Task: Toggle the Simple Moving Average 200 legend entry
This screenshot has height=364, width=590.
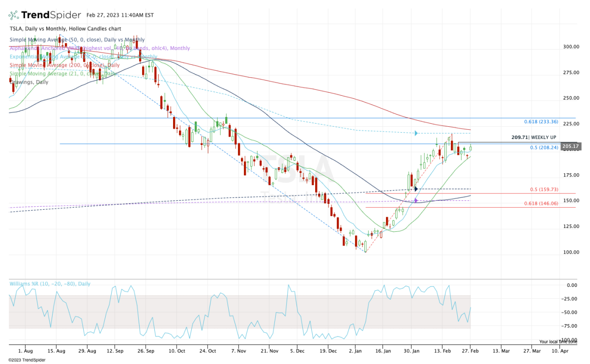Action: coord(64,65)
